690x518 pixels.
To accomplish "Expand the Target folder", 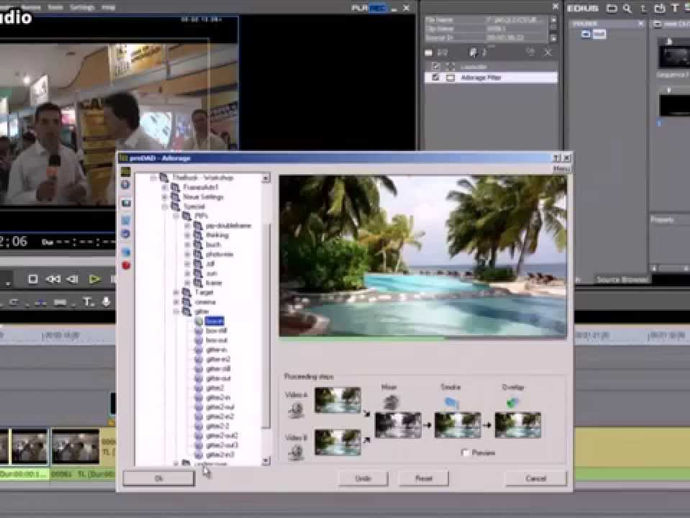I will (176, 292).
